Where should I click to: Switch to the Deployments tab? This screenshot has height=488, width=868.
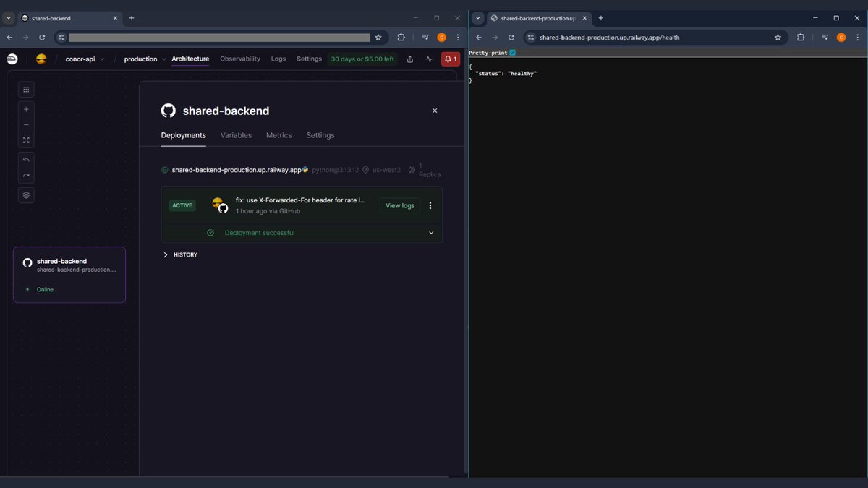[x=184, y=135]
